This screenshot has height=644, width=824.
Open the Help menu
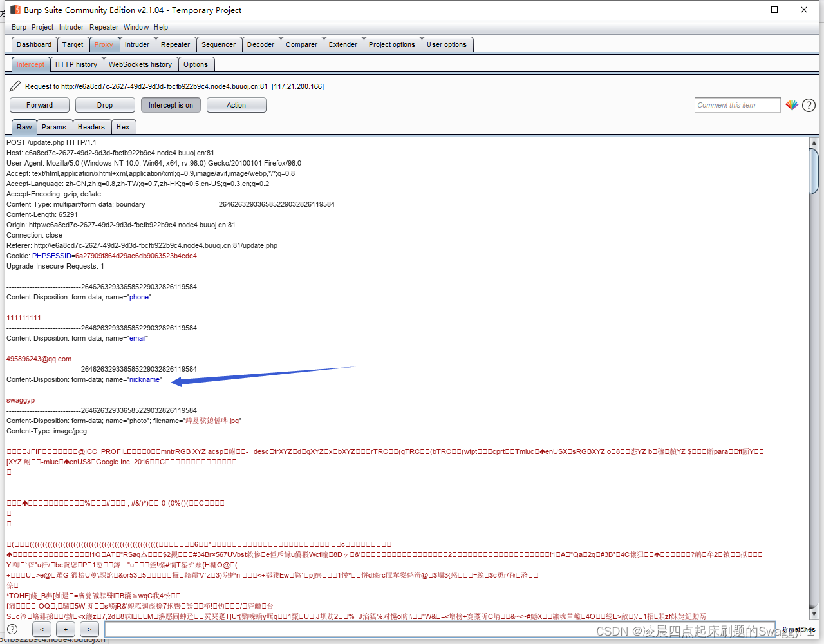(161, 27)
